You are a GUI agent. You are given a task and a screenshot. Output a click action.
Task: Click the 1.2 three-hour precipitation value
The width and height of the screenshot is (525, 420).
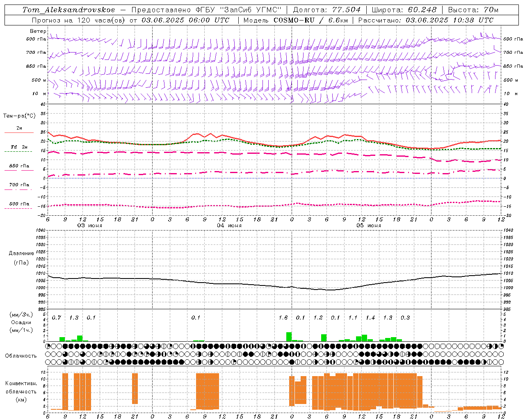(x=318, y=318)
